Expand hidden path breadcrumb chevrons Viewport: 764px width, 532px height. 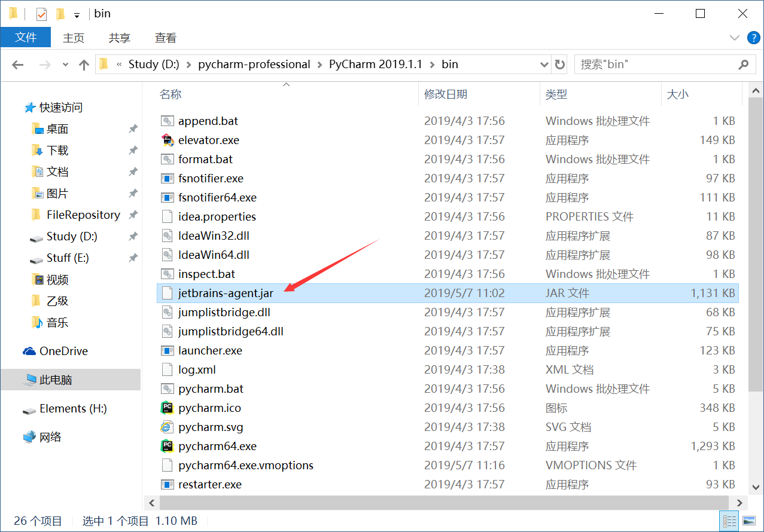(119, 65)
